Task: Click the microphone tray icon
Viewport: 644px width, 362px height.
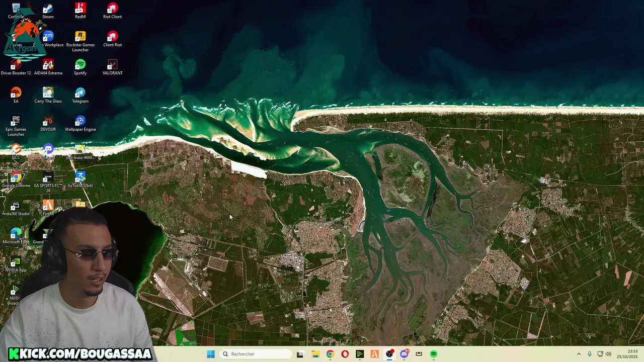Action: (x=590, y=354)
